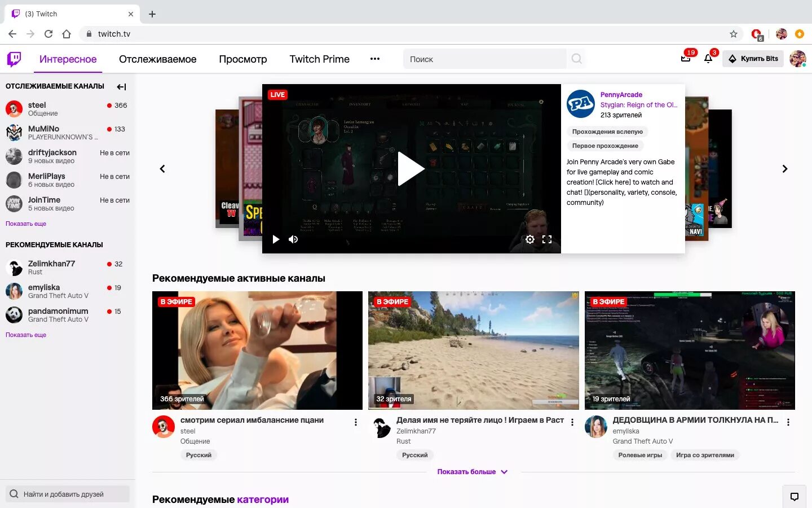Viewport: 812px width, 508px height.
Task: Switch to Отслеживаемое tab
Action: point(158,59)
